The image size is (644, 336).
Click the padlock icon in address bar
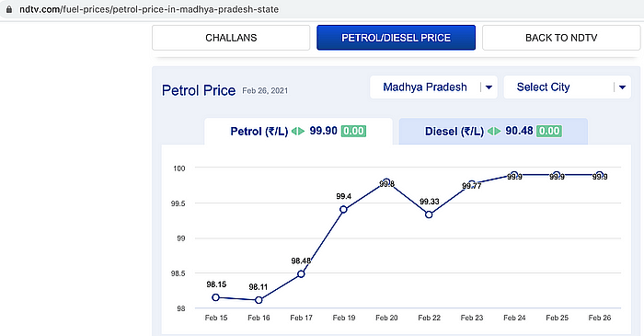point(8,9)
